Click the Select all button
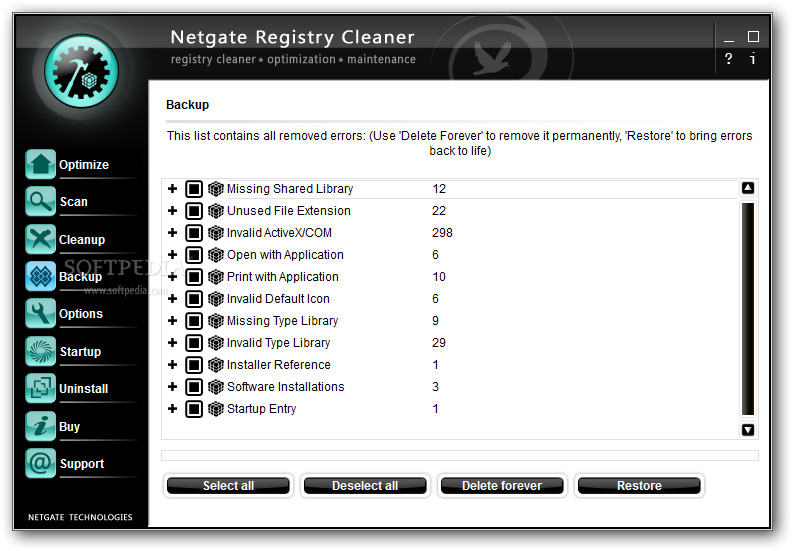Image resolution: width=793 pixels, height=551 pixels. click(x=228, y=486)
